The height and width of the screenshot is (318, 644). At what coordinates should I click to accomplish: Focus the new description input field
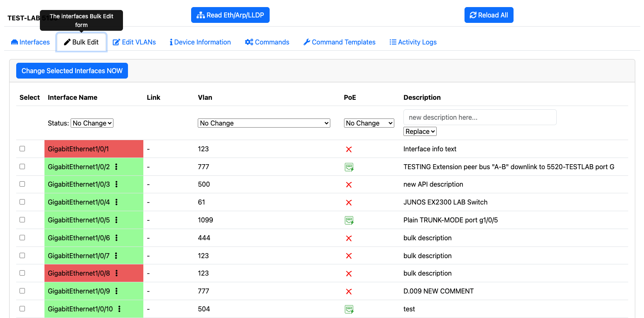pyautogui.click(x=480, y=117)
